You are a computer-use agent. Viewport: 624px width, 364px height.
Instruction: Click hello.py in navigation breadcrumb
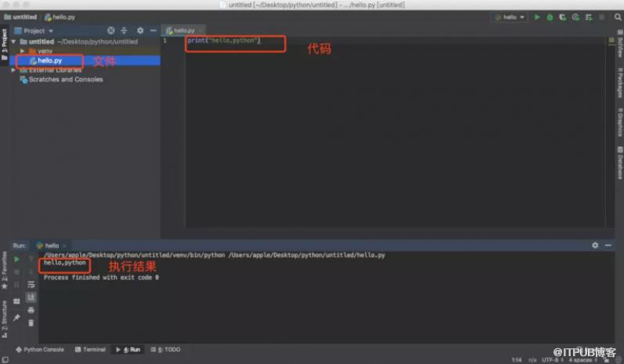60,17
